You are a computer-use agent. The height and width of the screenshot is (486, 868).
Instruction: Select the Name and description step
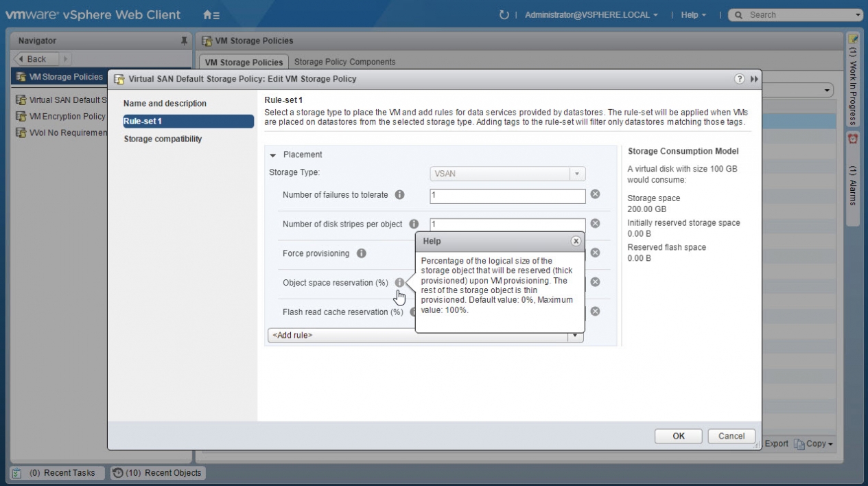tap(165, 104)
